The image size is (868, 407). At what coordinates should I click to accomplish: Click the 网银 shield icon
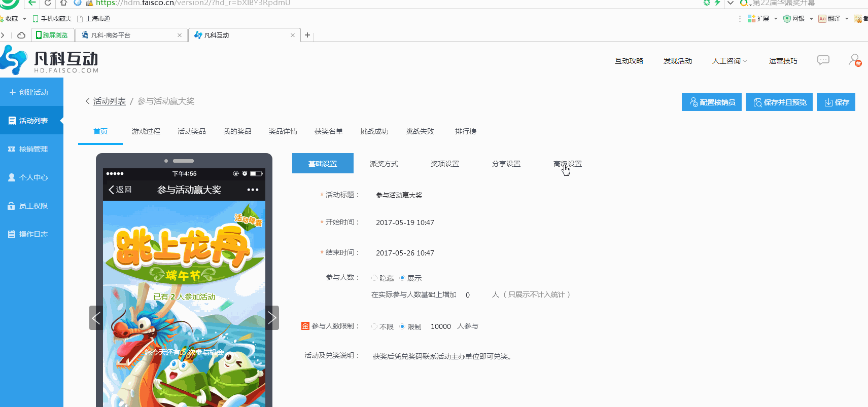pos(787,19)
